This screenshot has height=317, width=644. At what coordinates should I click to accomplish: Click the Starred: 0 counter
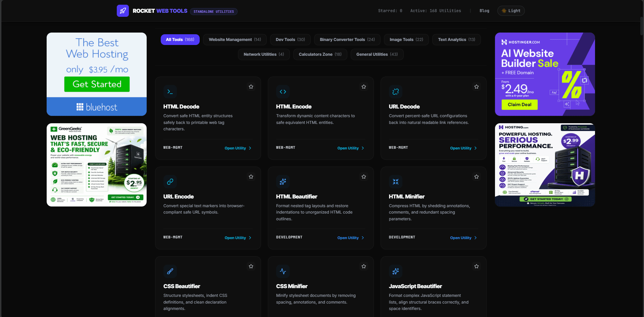tap(390, 11)
